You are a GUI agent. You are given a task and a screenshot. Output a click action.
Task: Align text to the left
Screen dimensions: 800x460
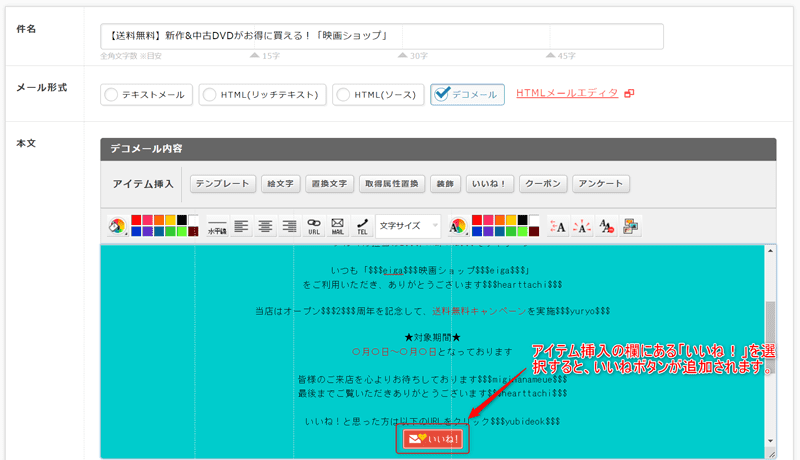(241, 227)
